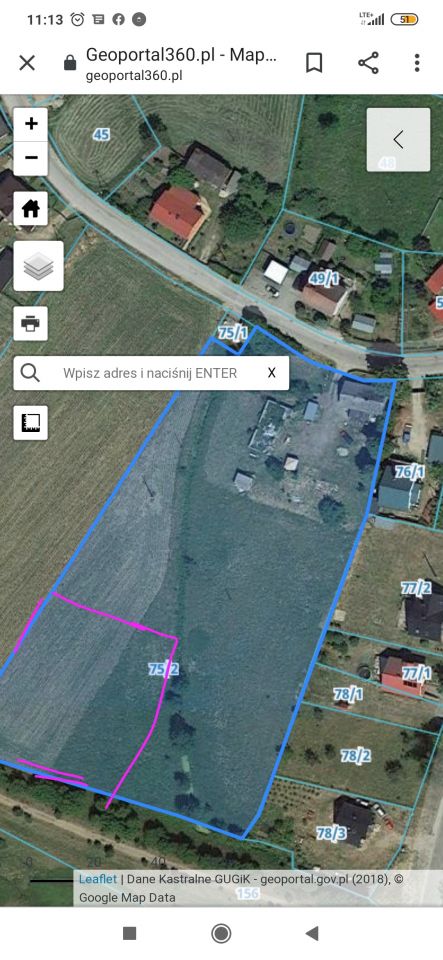Open the browser three-dot menu
443x960 pixels.
tap(417, 63)
